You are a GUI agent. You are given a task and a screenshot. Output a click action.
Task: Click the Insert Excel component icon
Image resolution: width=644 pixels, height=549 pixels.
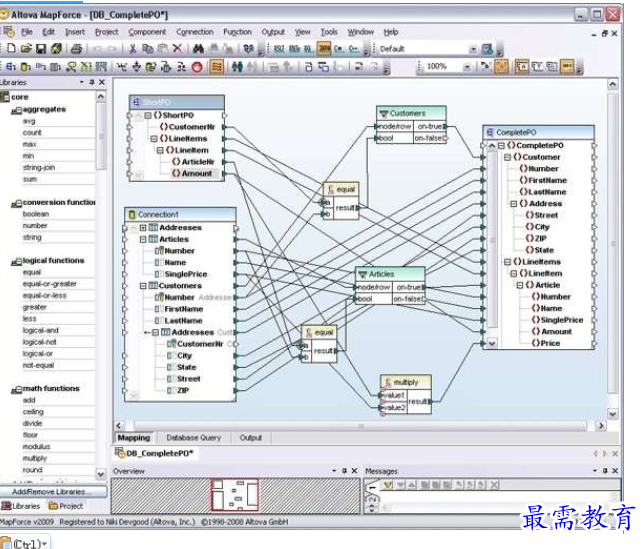click(x=86, y=66)
